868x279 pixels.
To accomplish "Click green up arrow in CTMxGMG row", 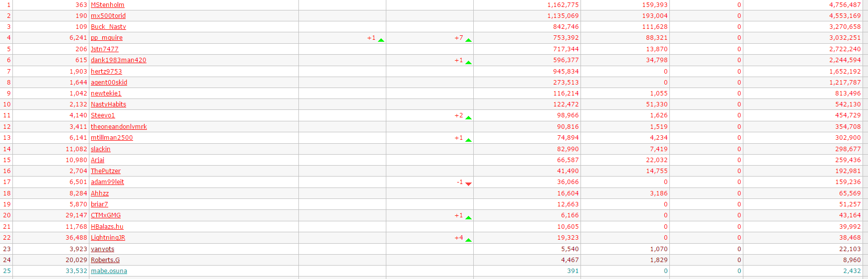I will point(468,217).
